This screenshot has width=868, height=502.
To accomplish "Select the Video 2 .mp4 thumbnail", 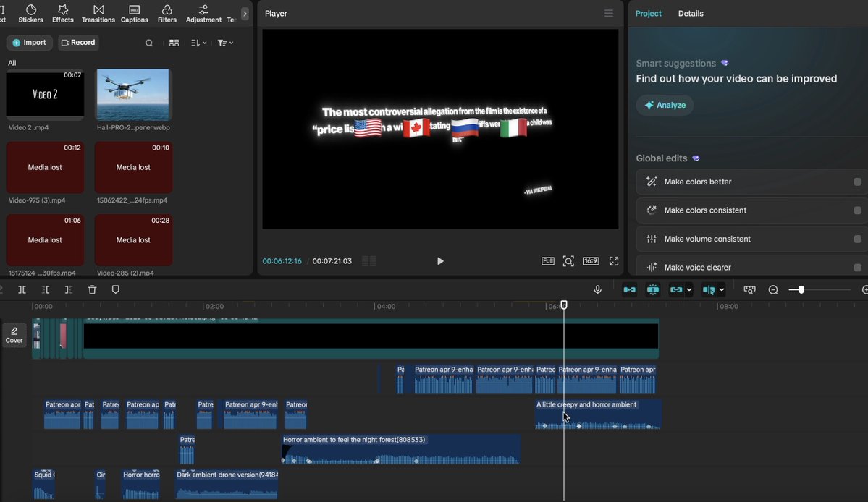I will click(x=45, y=94).
